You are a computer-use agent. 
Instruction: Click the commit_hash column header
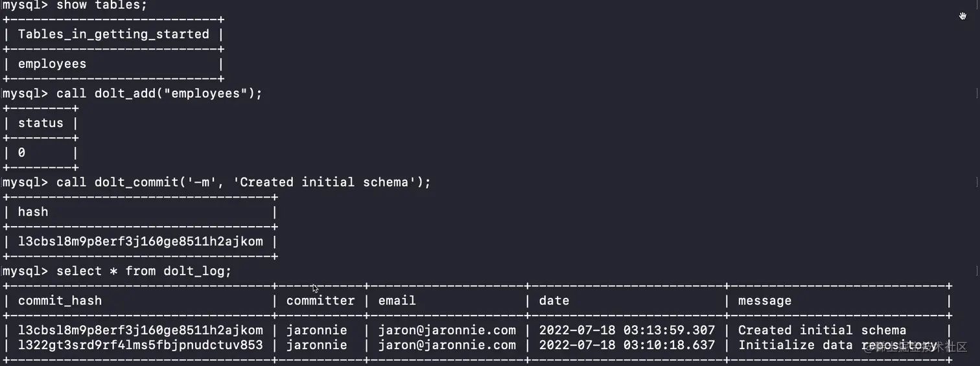pos(60,301)
